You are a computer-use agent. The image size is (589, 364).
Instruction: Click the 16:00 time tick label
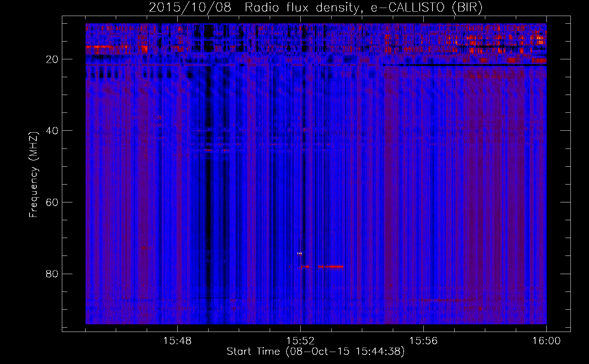(546, 341)
